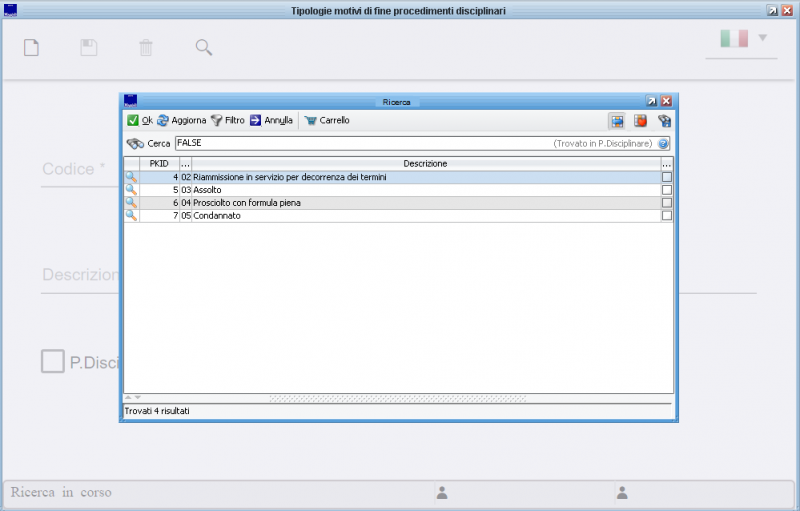Open detail magnifier for Riammissione in servizio row
The width and height of the screenshot is (800, 511).
131,177
